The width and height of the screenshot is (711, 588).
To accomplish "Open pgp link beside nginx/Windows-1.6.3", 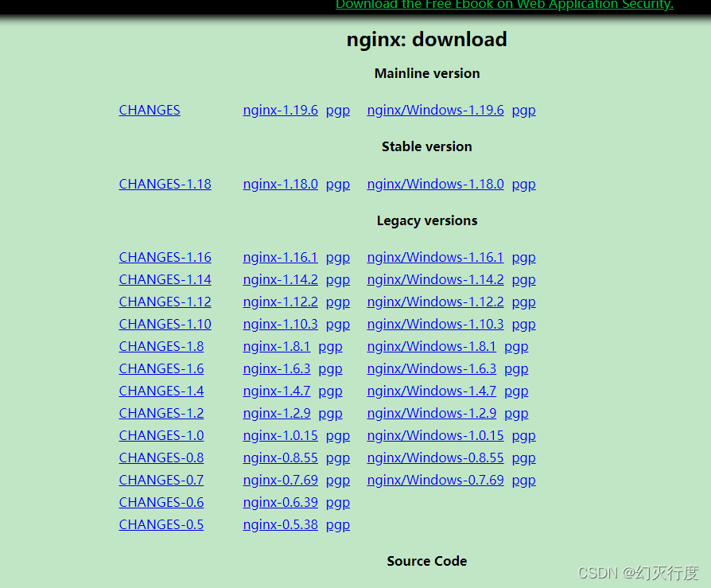I will click(516, 368).
